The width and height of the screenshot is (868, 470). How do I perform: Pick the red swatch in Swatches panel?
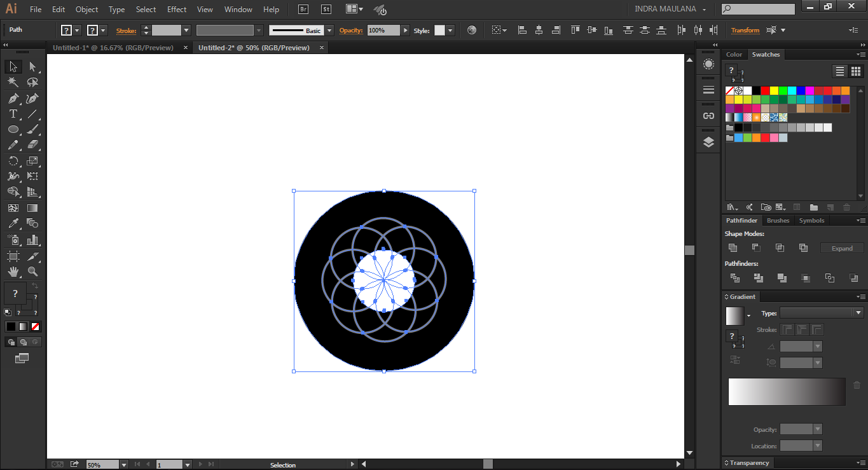766,91
